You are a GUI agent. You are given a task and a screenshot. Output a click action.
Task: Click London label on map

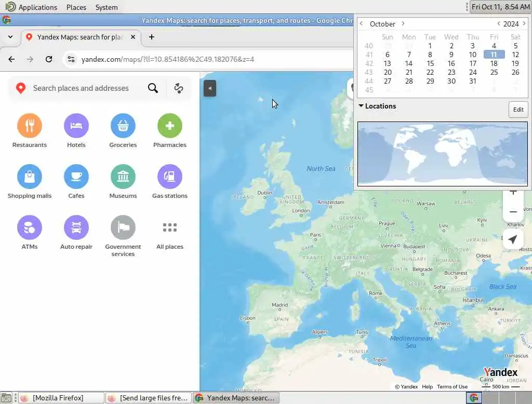(301, 211)
